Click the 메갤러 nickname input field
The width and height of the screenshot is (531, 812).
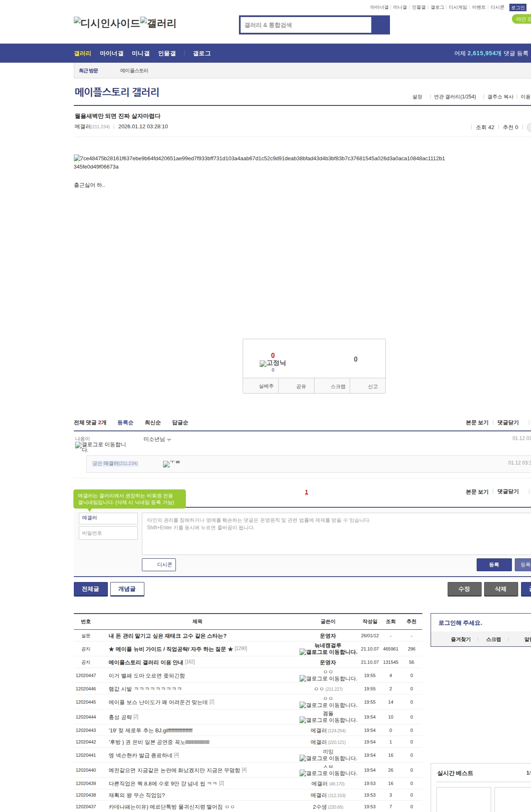[x=108, y=518]
